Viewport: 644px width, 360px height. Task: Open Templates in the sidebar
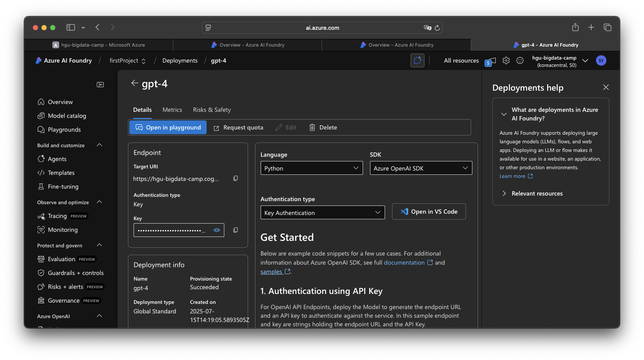tap(56, 173)
